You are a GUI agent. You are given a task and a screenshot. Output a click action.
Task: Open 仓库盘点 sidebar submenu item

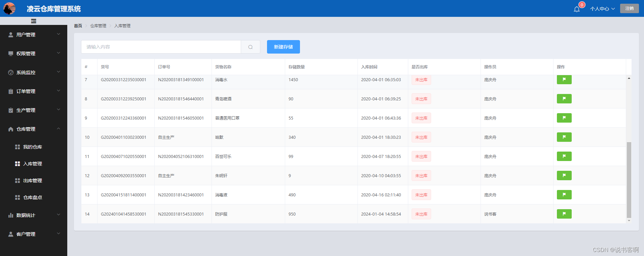34,197
